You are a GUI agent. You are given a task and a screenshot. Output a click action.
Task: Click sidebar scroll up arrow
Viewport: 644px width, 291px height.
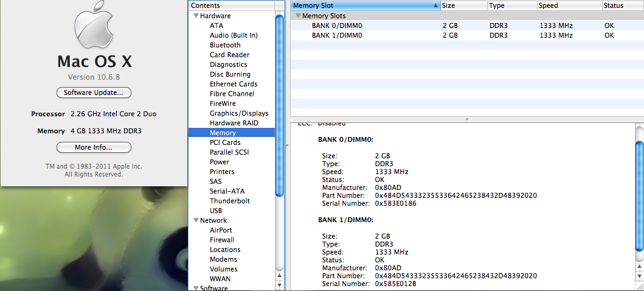[x=279, y=275]
